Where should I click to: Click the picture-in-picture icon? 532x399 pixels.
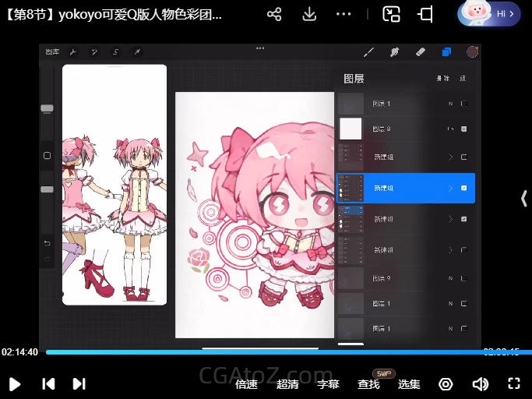click(x=391, y=14)
